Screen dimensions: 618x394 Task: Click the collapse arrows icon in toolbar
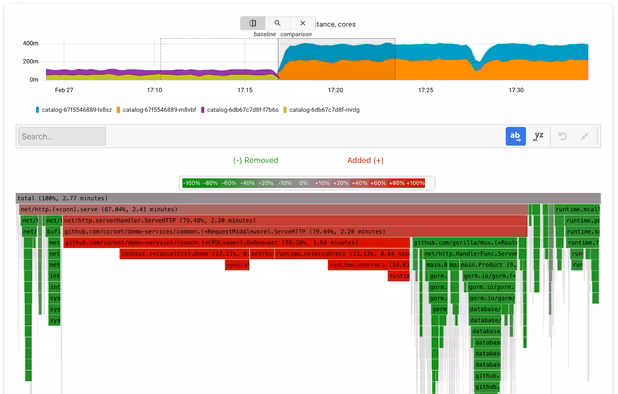pos(585,136)
